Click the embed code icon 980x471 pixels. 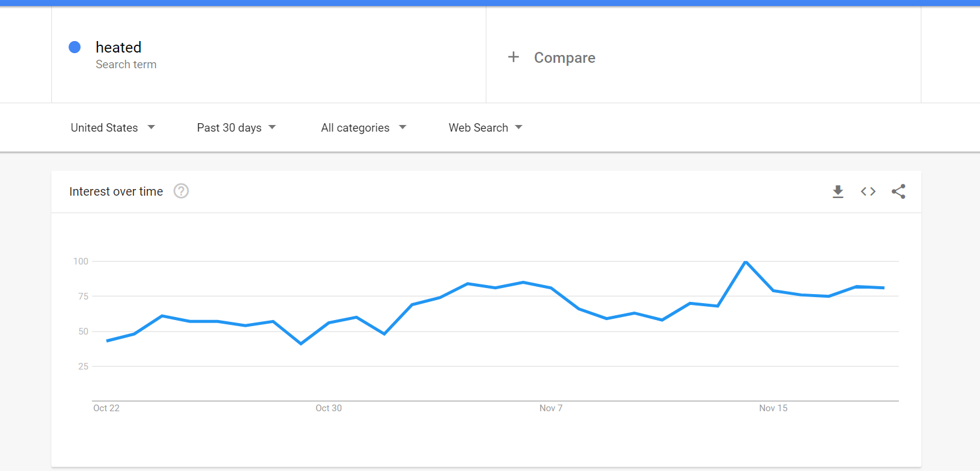pyautogui.click(x=868, y=191)
